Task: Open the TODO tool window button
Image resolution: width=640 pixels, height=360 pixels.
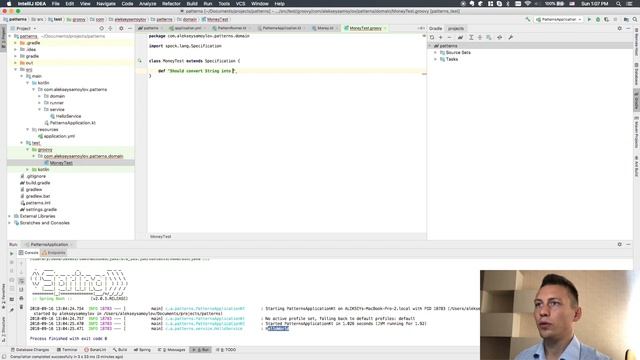Action: 226,350
